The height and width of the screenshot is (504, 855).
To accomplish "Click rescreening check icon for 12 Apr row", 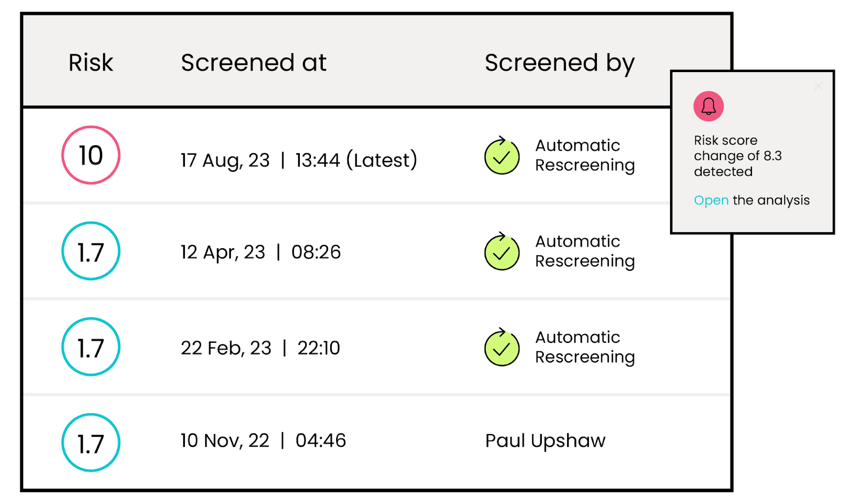I will pos(502,253).
